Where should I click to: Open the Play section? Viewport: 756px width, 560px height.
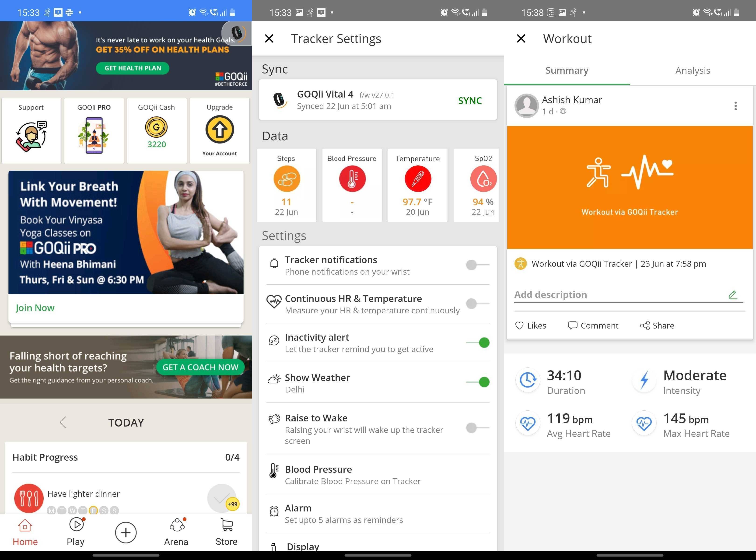[76, 532]
